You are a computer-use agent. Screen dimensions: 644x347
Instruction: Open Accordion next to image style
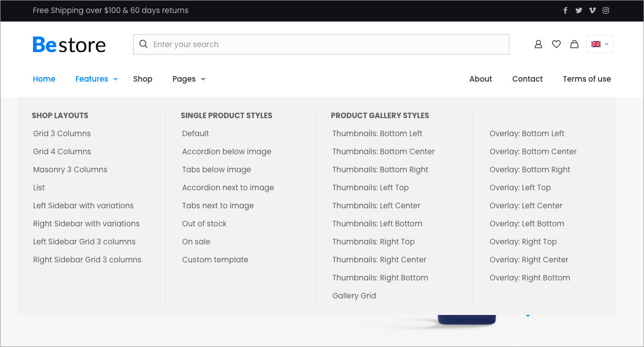tap(228, 187)
